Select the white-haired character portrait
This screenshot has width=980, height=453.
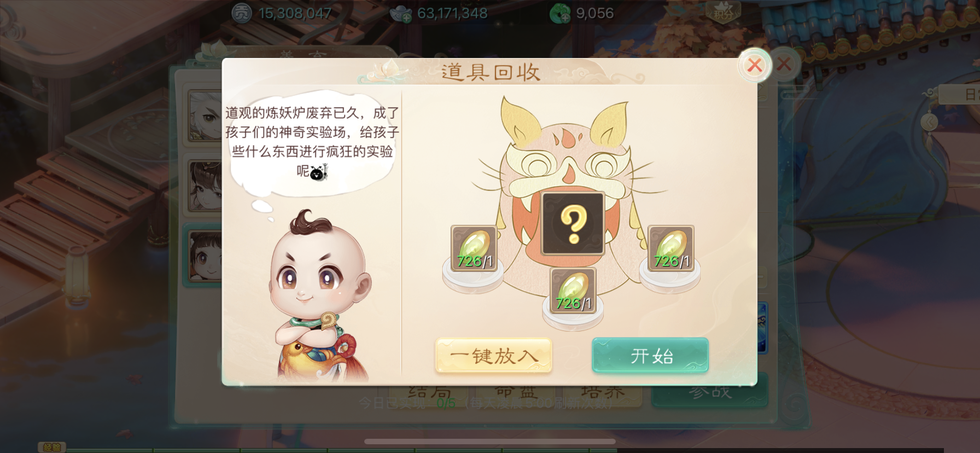pos(205,116)
